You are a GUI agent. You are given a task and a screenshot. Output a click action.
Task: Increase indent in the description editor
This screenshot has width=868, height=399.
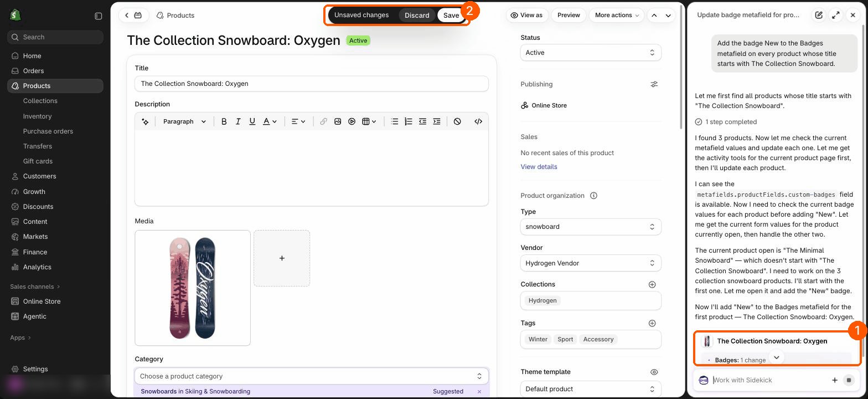click(x=437, y=121)
